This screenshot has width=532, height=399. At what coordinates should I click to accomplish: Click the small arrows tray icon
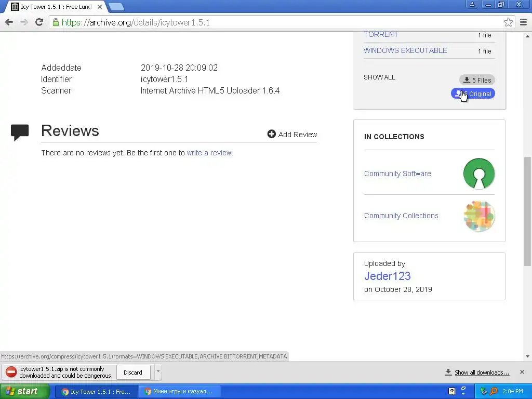(x=463, y=391)
